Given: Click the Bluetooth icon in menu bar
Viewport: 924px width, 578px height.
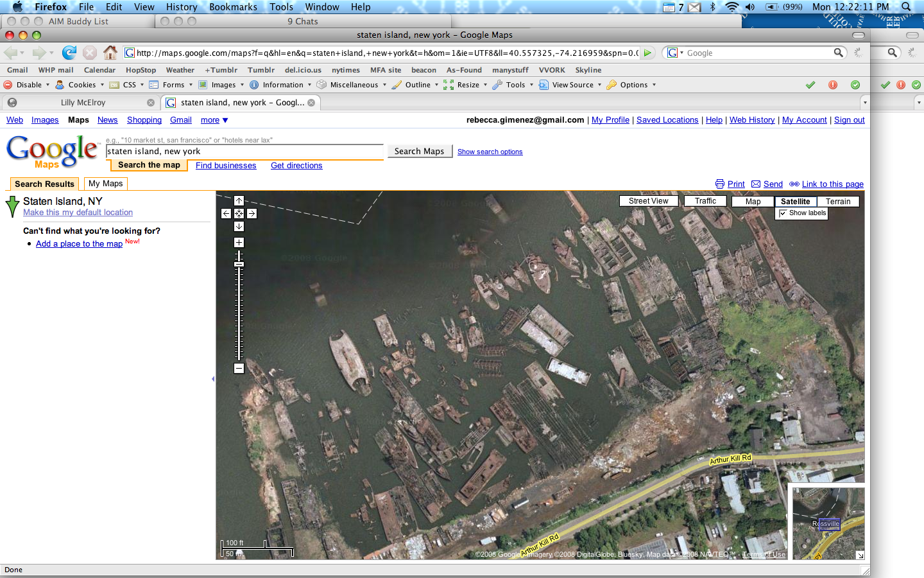Looking at the screenshot, I should click(712, 6).
